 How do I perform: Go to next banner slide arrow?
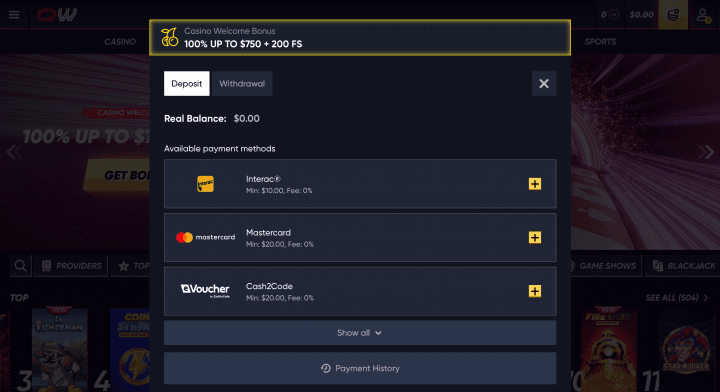[705, 152]
